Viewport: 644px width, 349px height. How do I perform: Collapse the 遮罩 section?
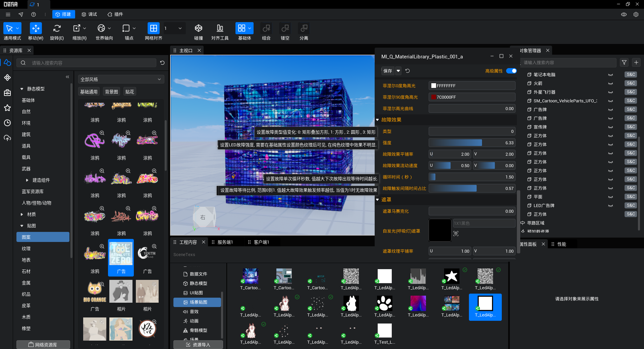pyautogui.click(x=377, y=200)
